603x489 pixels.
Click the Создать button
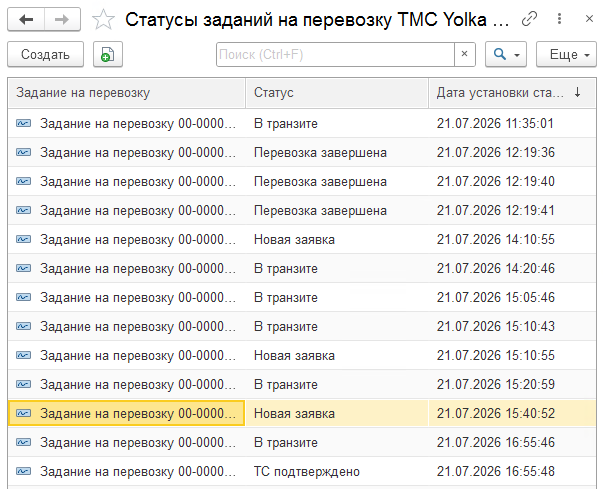tap(45, 54)
